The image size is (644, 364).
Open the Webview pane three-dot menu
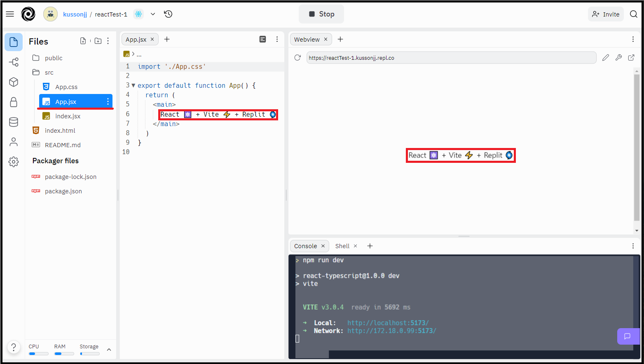[633, 39]
